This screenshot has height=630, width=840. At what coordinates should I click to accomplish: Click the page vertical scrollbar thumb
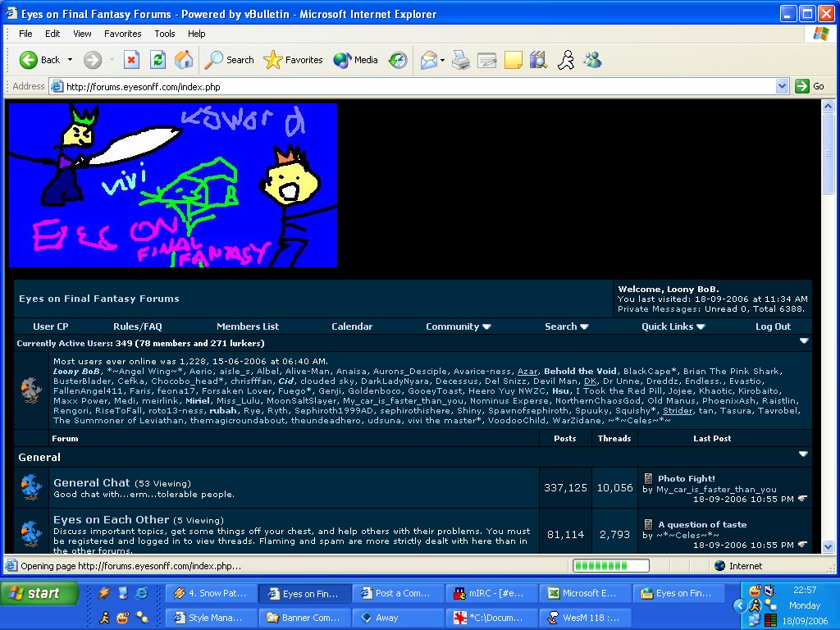(x=829, y=154)
